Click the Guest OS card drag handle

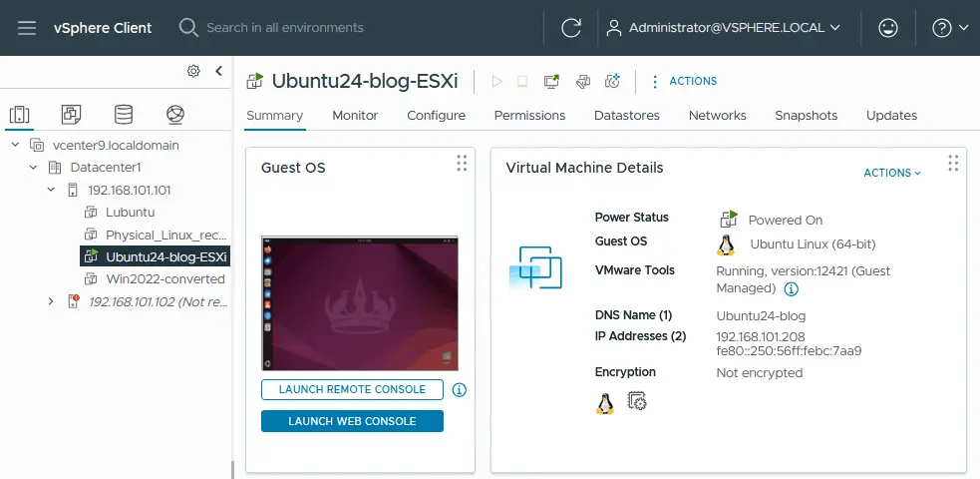point(462,164)
